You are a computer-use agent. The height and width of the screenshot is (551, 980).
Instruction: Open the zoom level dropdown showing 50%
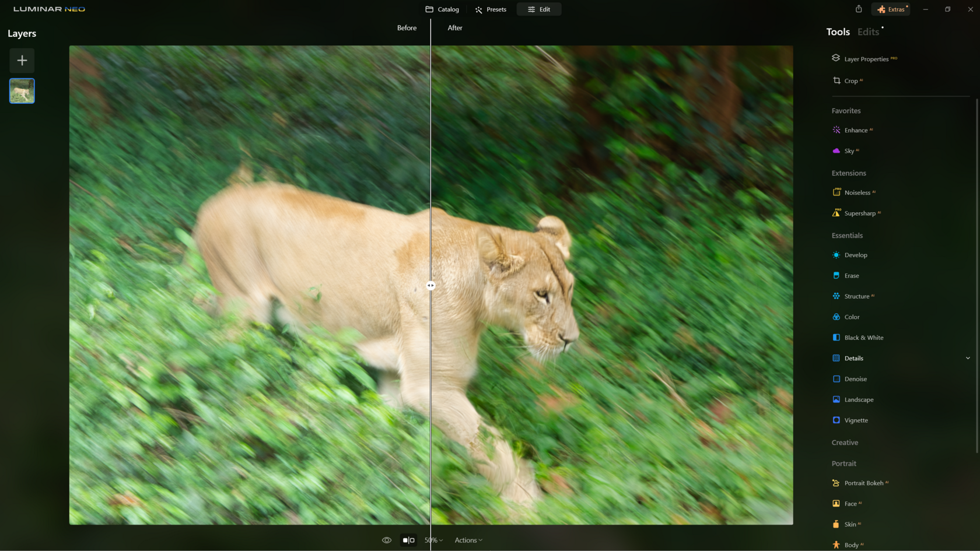(434, 540)
